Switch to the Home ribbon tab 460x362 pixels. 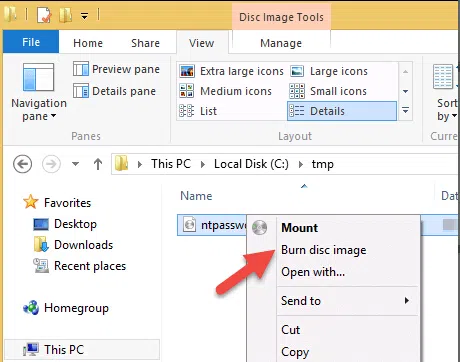pyautogui.click(x=88, y=43)
